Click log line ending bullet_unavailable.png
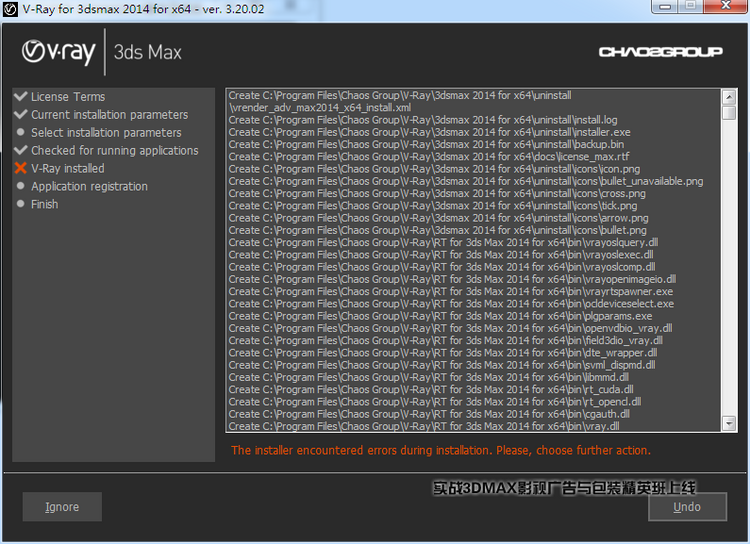This screenshot has width=750, height=544. pos(466,181)
